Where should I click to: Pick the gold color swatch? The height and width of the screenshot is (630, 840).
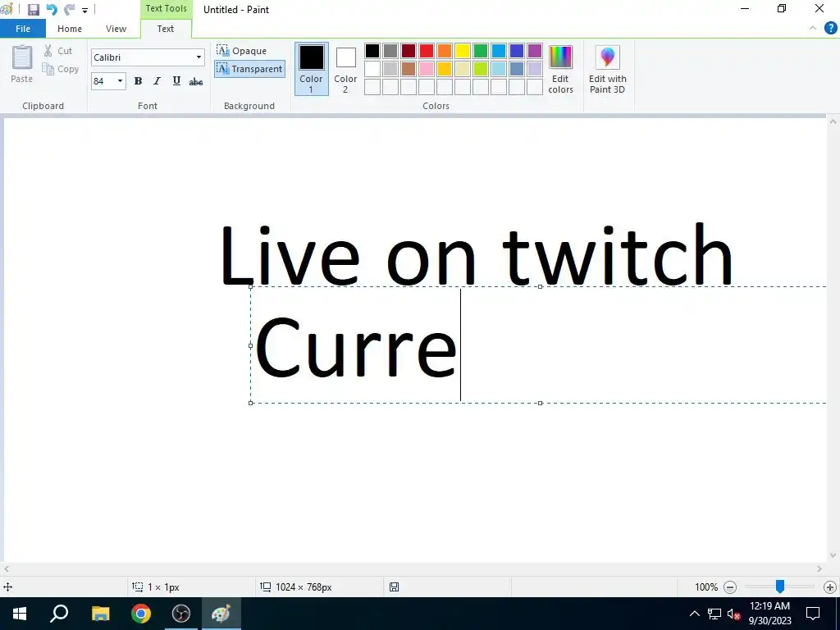pyautogui.click(x=445, y=69)
